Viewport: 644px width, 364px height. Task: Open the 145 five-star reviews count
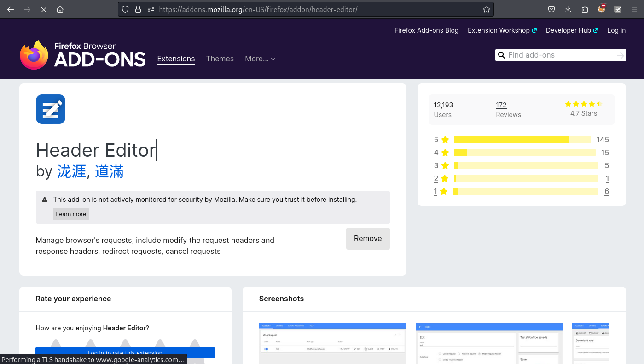point(603,140)
